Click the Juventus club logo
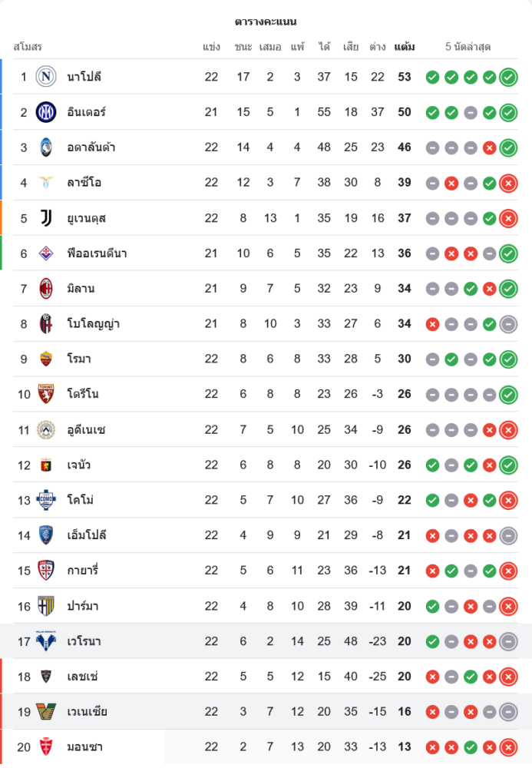532x768 pixels. [x=46, y=218]
